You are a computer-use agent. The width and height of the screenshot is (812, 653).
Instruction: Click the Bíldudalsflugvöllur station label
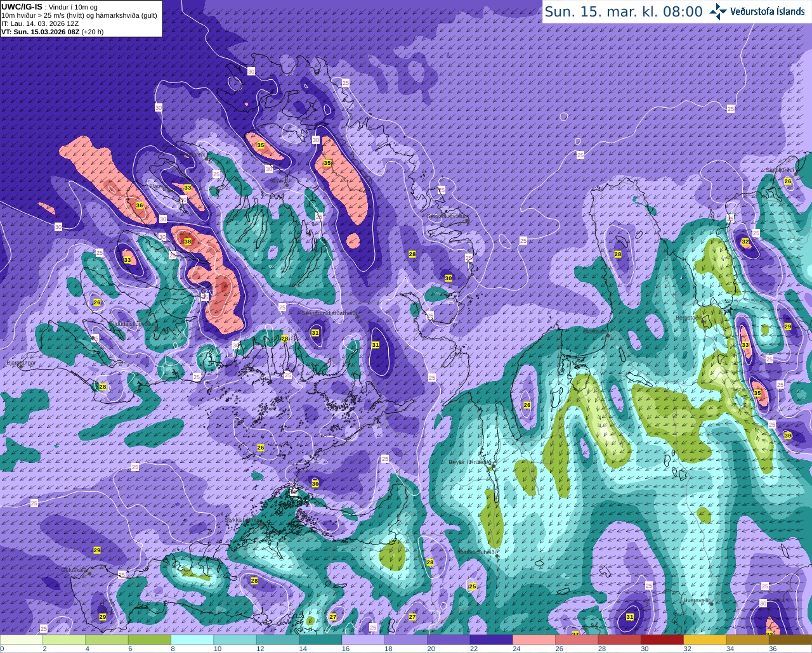[133, 323]
